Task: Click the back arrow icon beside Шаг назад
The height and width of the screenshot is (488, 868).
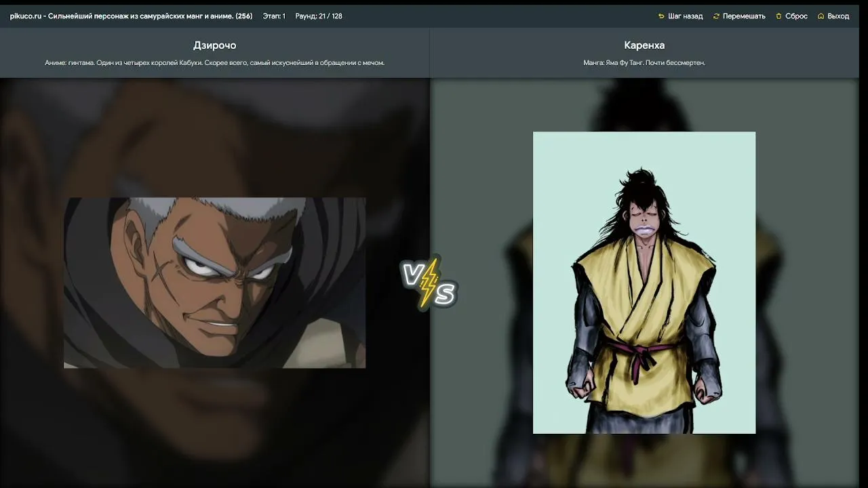Action: [661, 16]
